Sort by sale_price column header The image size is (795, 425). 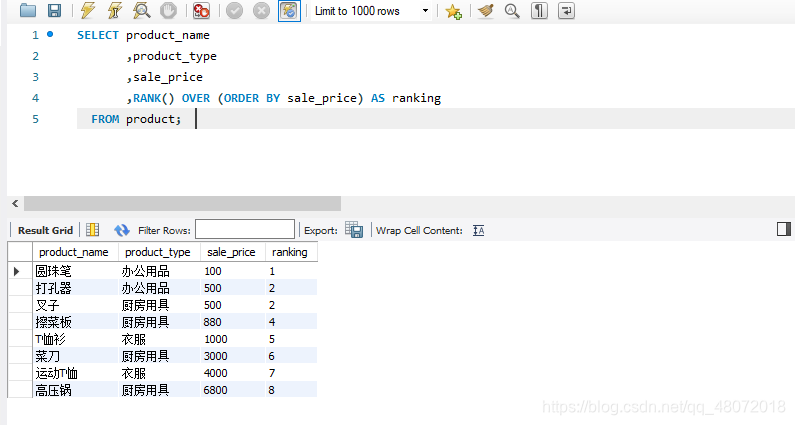coord(231,252)
